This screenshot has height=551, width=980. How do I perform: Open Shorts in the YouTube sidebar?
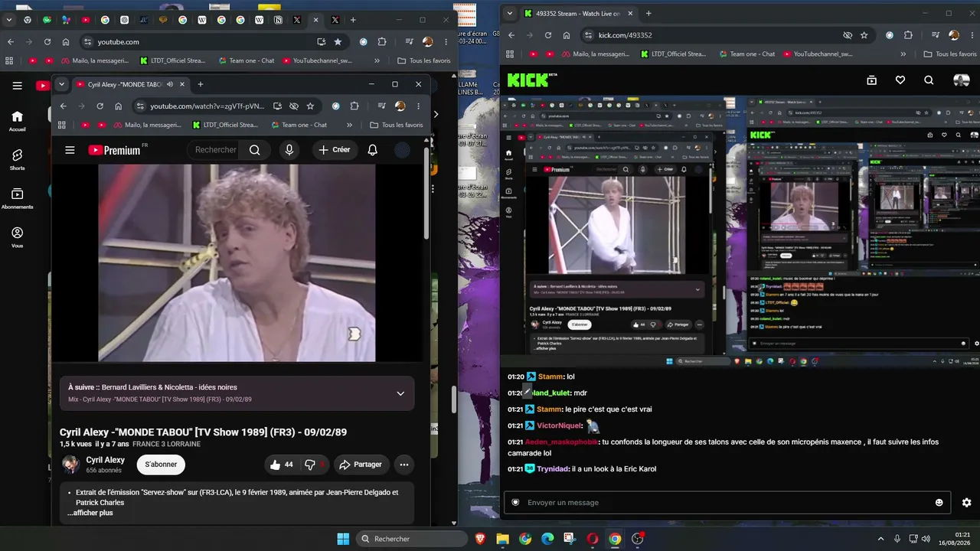[17, 159]
